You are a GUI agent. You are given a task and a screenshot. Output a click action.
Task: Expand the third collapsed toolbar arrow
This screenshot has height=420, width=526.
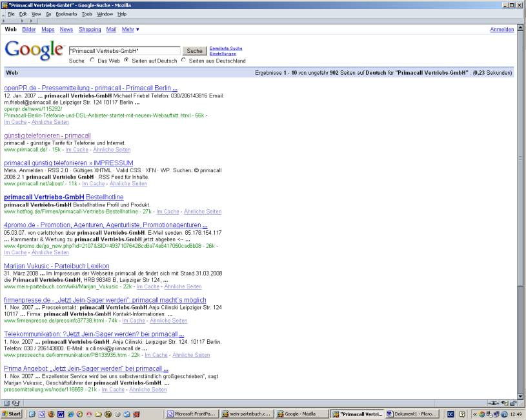[x=32, y=21]
